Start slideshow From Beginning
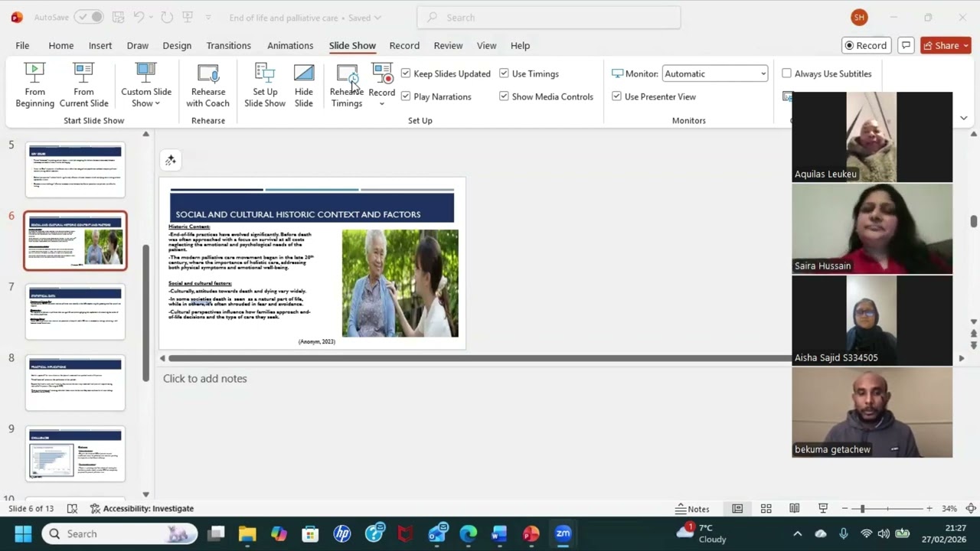Screen dimensions: 980x551 coord(34,85)
